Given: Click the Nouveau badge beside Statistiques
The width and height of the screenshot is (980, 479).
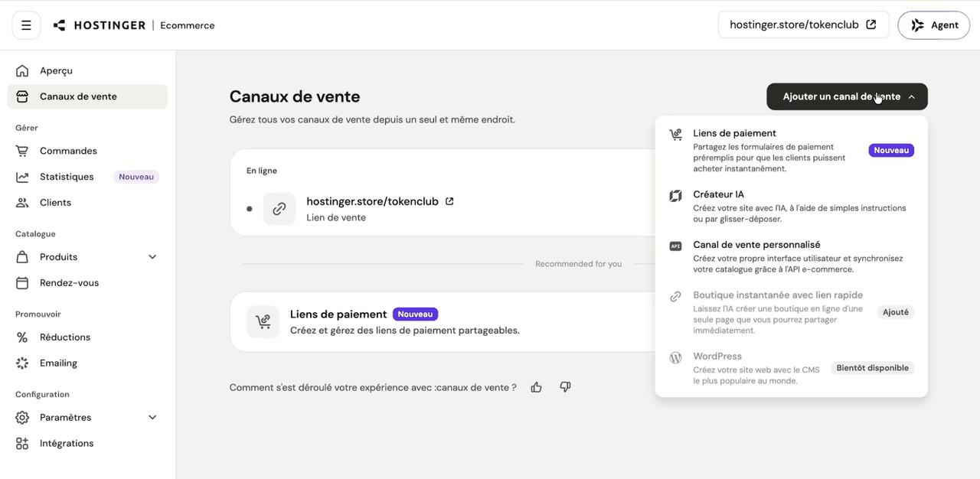Looking at the screenshot, I should [x=136, y=177].
